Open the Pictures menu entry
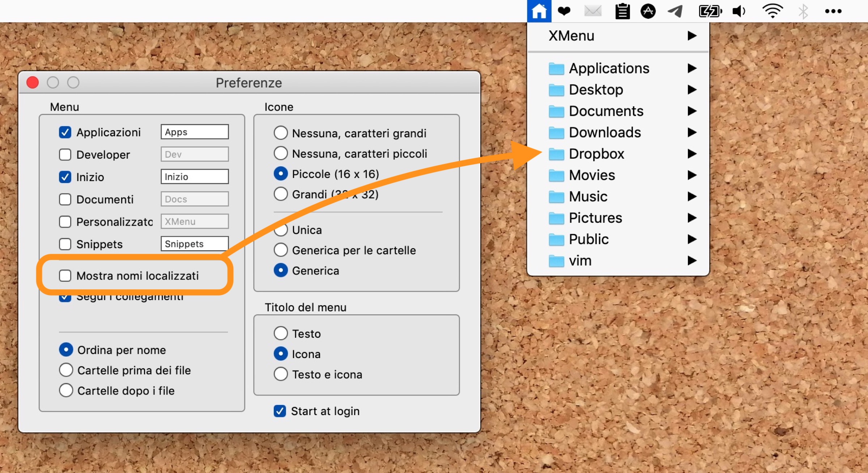The image size is (868, 473). pyautogui.click(x=595, y=218)
